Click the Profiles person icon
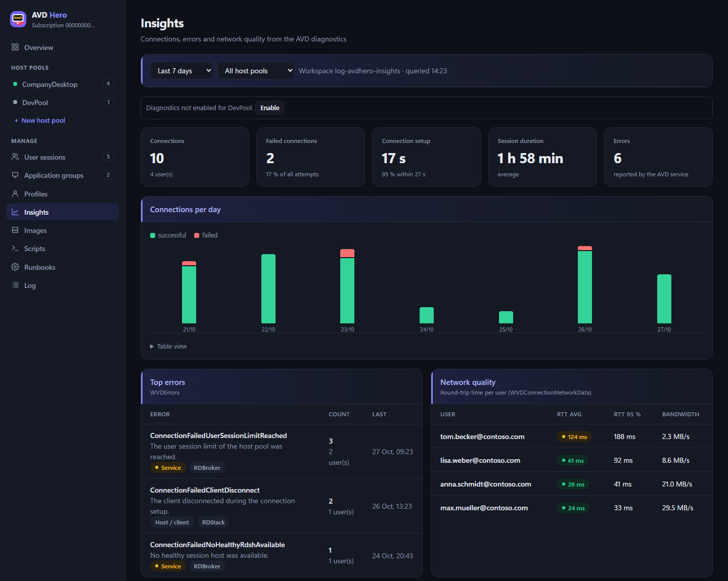728x581 pixels. 15,193
